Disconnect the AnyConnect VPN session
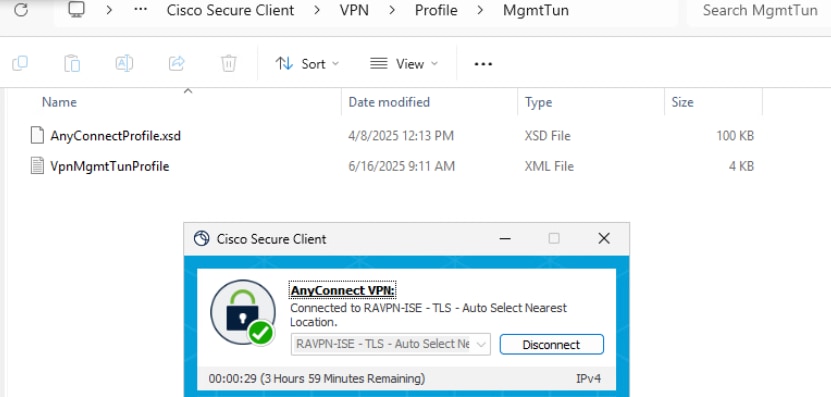Viewport: 831px width, 397px height. [551, 345]
